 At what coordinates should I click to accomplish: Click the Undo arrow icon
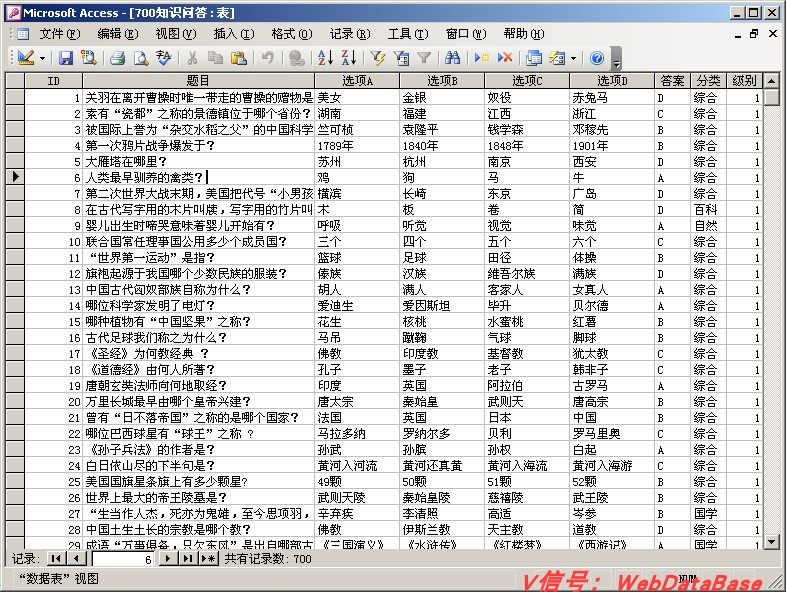point(268,58)
